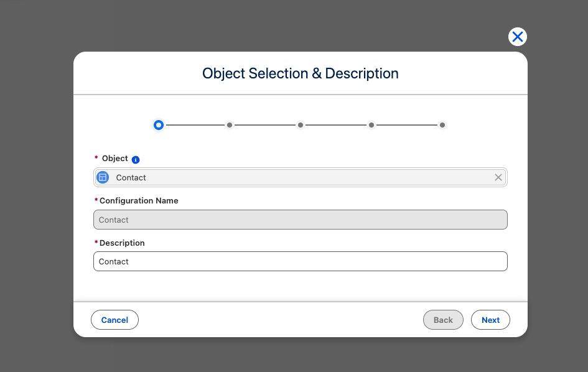Viewport: 588px width, 372px height.
Task: Proceed with the Next button
Action: [x=490, y=320]
